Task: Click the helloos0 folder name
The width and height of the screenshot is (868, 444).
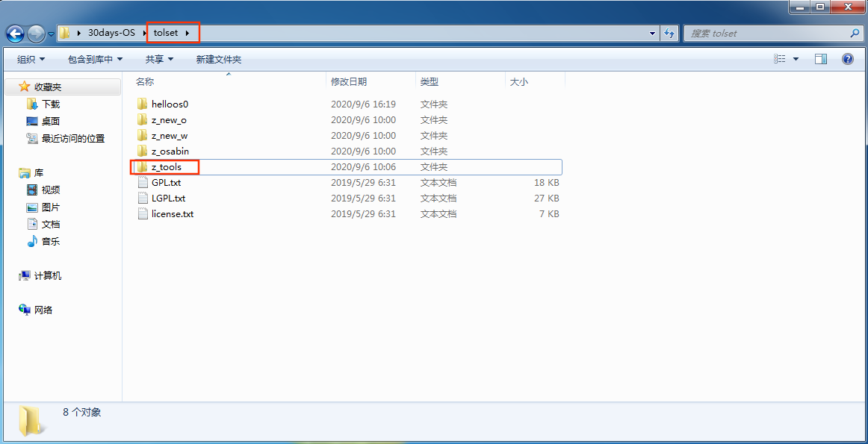Action: click(x=170, y=104)
